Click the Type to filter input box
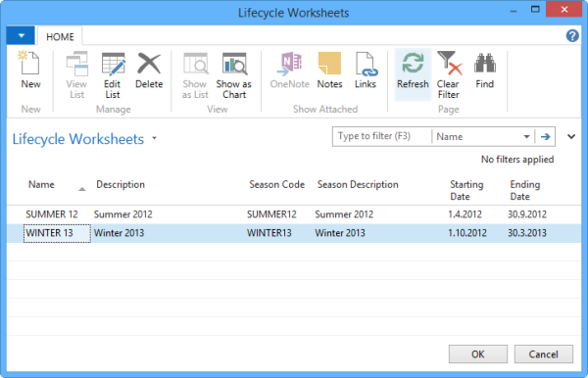The height and width of the screenshot is (378, 588). (x=382, y=136)
